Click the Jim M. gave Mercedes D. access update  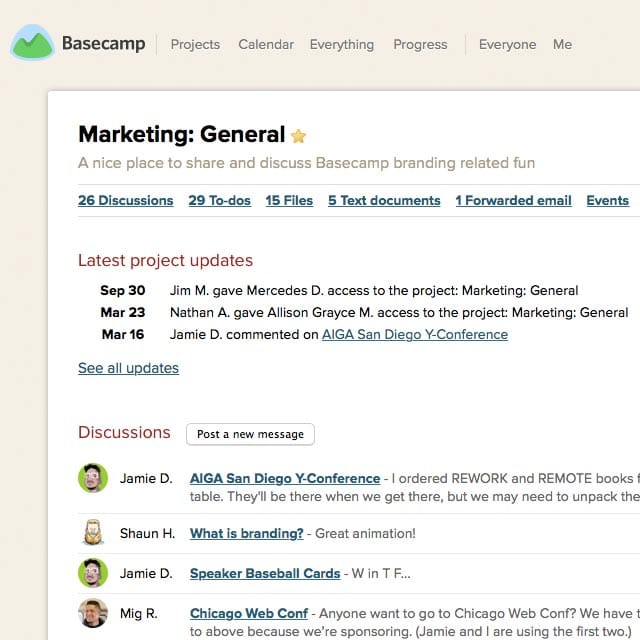tap(374, 290)
